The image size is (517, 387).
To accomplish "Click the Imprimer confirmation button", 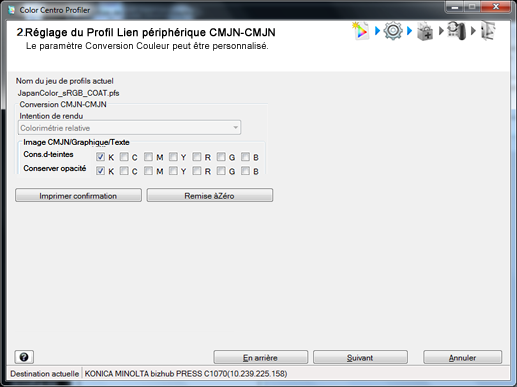I will pos(78,195).
